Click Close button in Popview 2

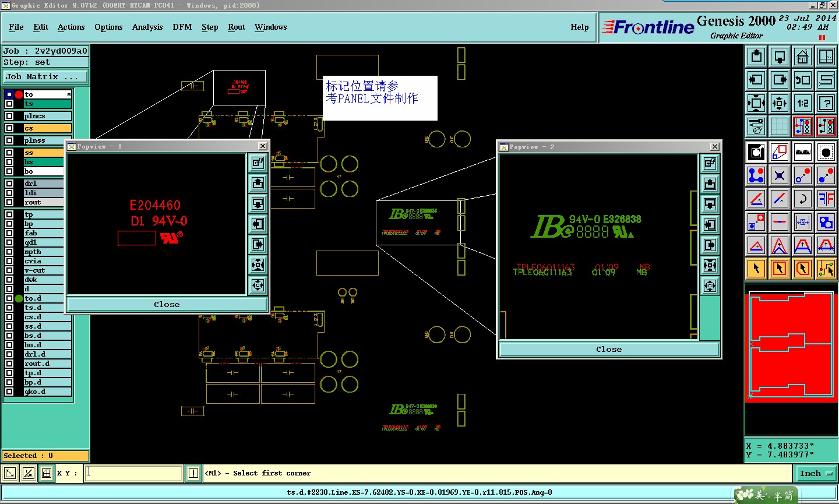point(609,349)
